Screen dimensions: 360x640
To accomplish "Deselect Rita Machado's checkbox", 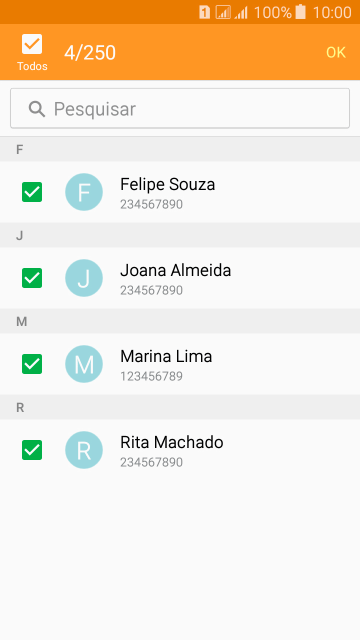I will [x=32, y=450].
